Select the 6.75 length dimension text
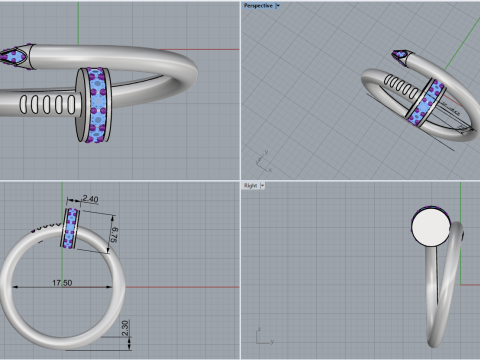 [114, 235]
